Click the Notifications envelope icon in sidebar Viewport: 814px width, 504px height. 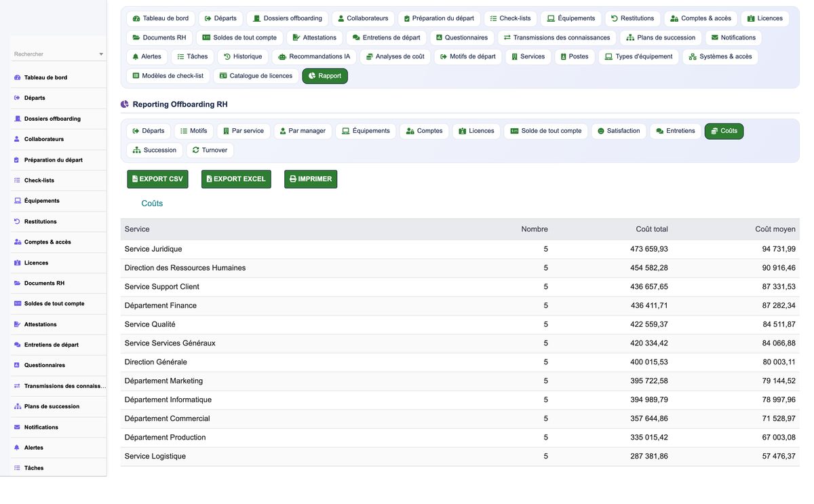[18, 427]
